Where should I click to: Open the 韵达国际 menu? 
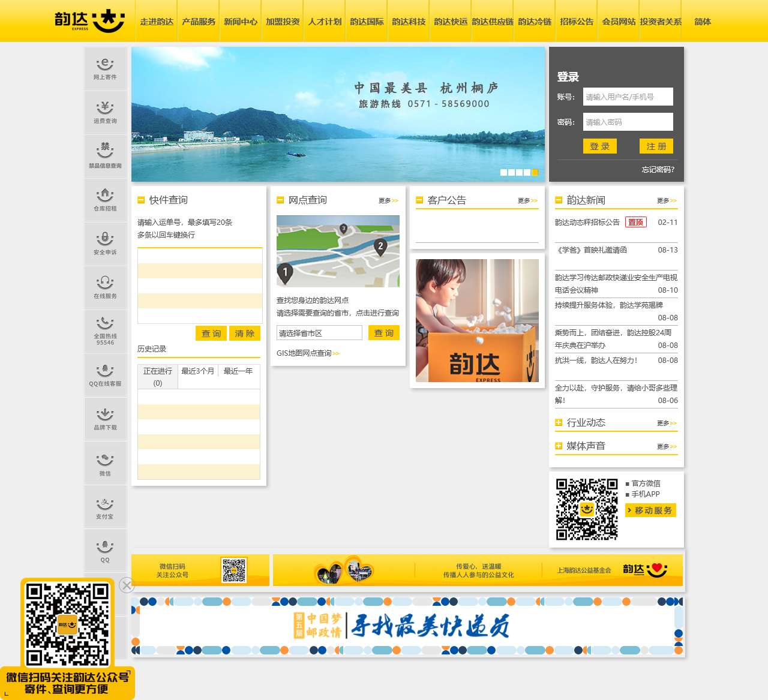pos(367,21)
